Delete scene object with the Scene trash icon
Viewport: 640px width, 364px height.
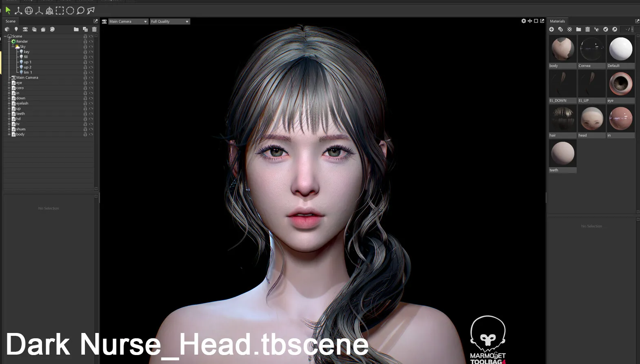coord(94,29)
